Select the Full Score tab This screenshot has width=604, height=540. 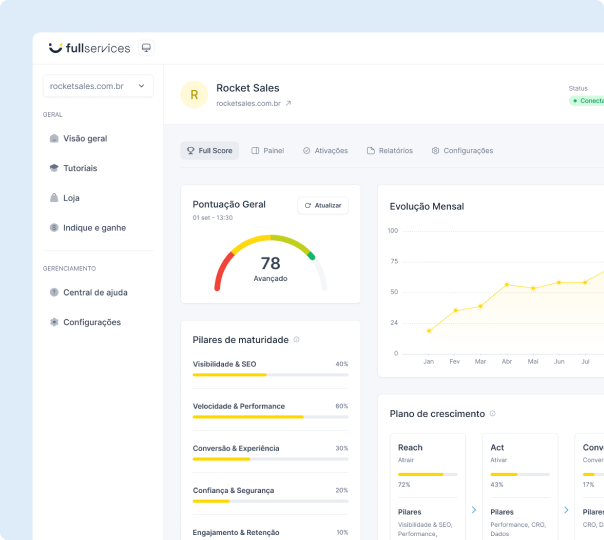(x=209, y=151)
